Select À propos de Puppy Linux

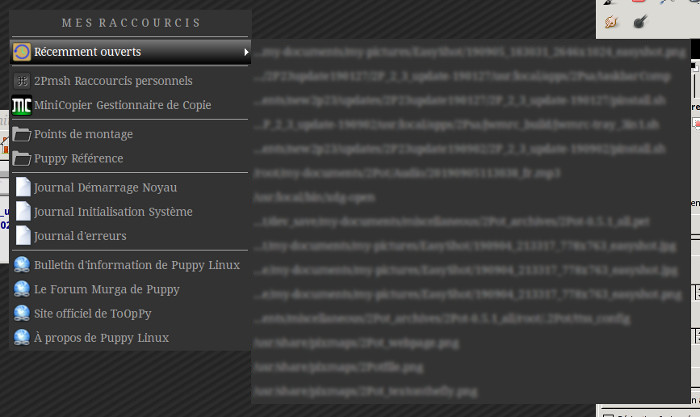point(101,338)
